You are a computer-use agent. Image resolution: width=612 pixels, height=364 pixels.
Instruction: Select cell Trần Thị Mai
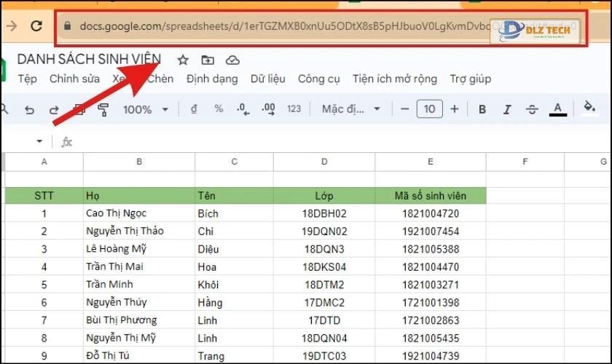[139, 266]
